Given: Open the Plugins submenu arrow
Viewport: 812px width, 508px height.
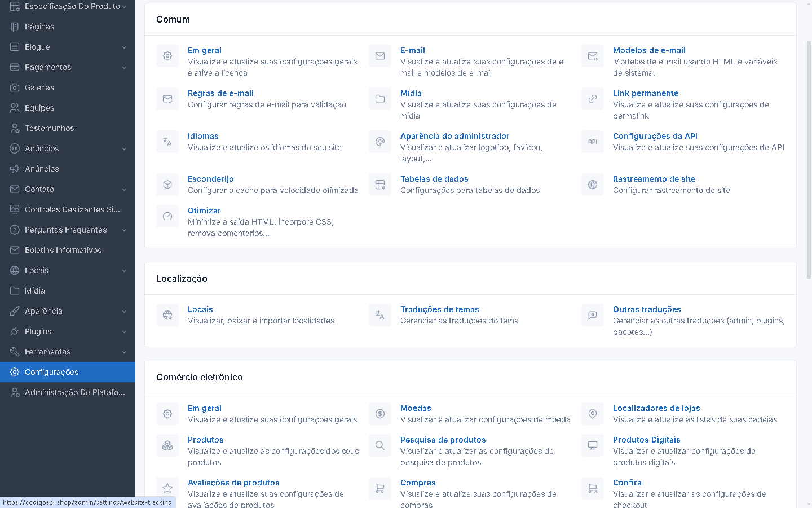Looking at the screenshot, I should tap(124, 331).
